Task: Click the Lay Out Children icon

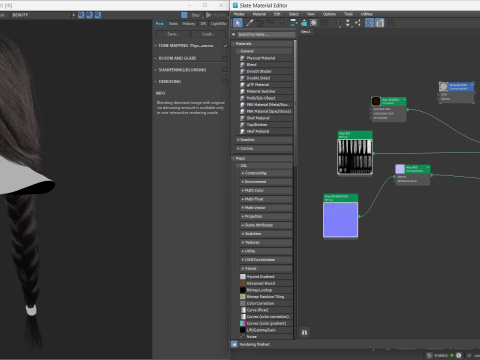Action: tap(357, 23)
